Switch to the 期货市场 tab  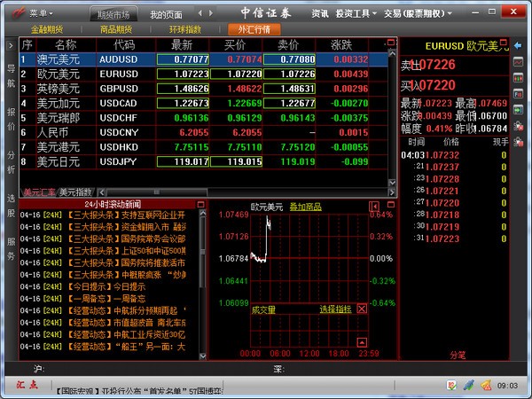[113, 14]
